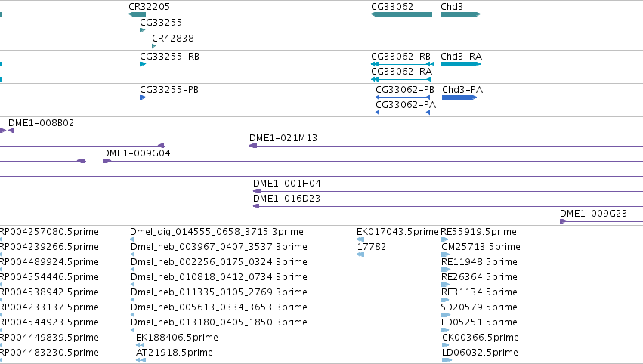The height and width of the screenshot is (364, 643).
Task: Click the Dmel_neb_005613_0334_3653.3prime label
Action: [219, 307]
